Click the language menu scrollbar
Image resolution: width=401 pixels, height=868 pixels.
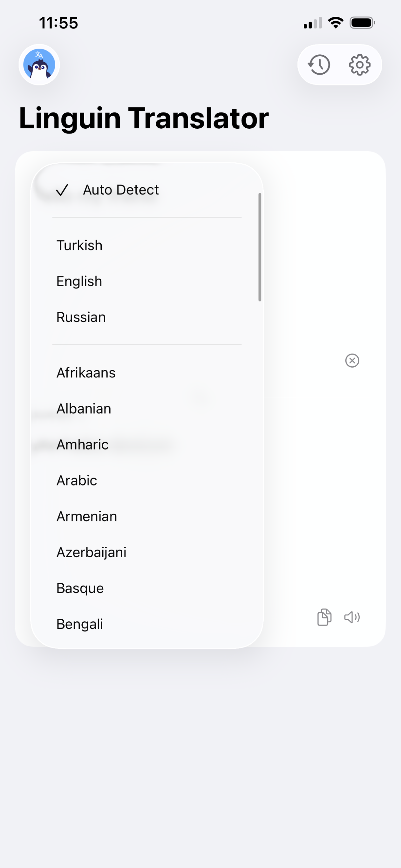pyautogui.click(x=260, y=247)
